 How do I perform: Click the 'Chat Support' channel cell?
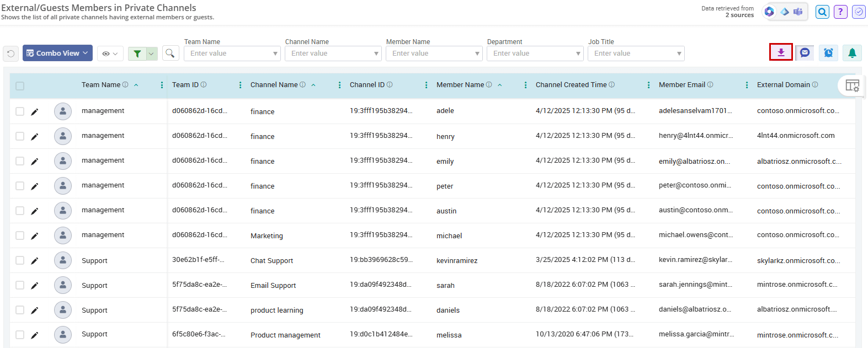click(x=271, y=261)
